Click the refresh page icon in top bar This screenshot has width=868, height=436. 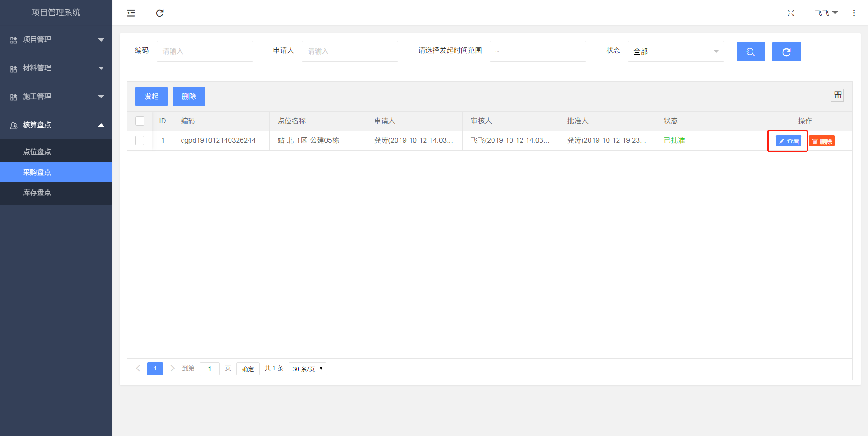pos(160,13)
